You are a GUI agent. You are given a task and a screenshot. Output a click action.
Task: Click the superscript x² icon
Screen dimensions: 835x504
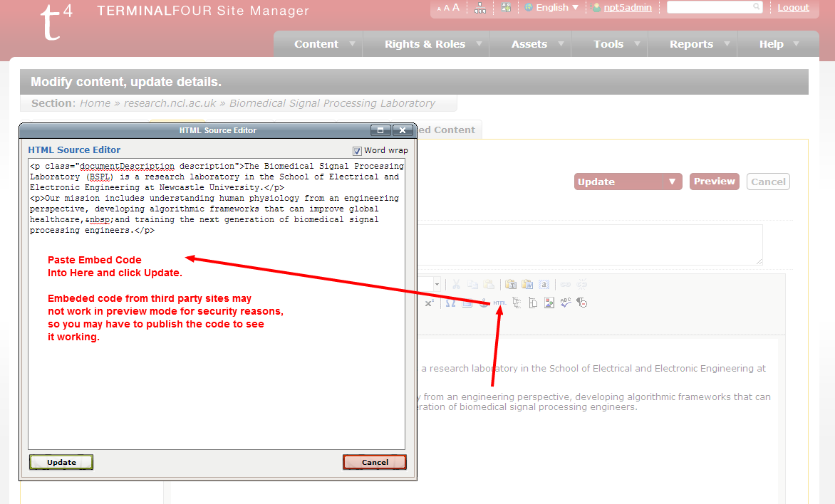click(429, 303)
